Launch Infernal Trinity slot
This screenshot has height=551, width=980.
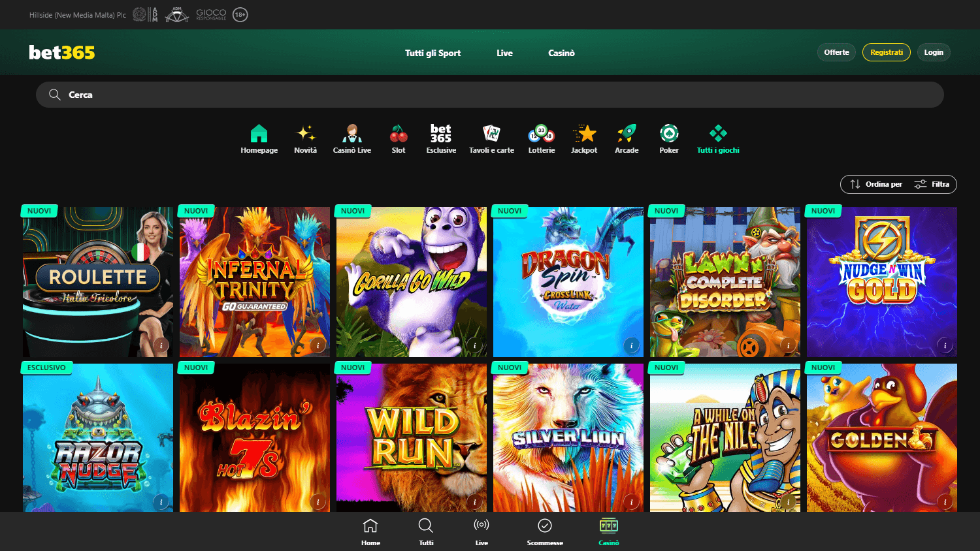click(255, 282)
